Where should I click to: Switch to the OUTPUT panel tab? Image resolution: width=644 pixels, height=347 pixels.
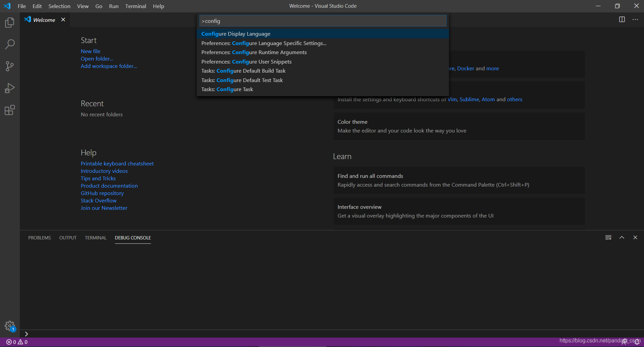click(68, 238)
